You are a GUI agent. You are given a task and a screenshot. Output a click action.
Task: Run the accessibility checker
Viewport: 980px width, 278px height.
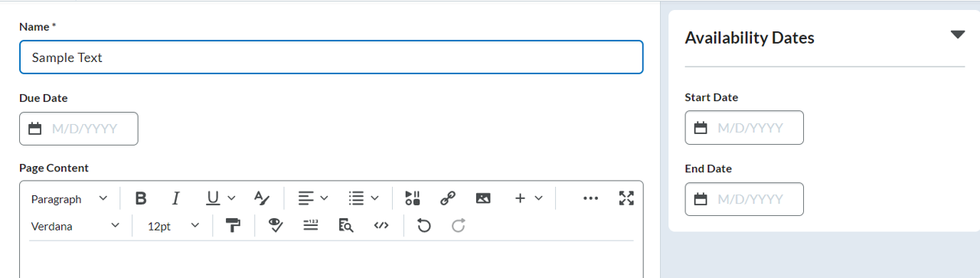coord(276,225)
